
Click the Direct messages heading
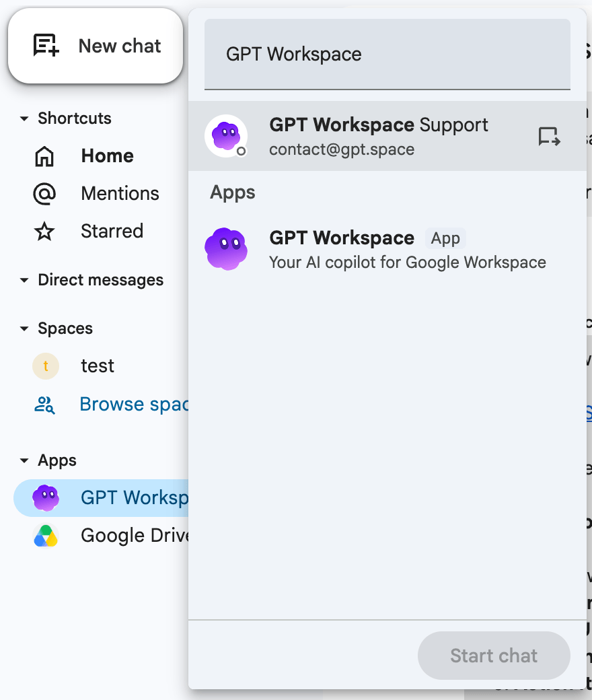point(101,281)
